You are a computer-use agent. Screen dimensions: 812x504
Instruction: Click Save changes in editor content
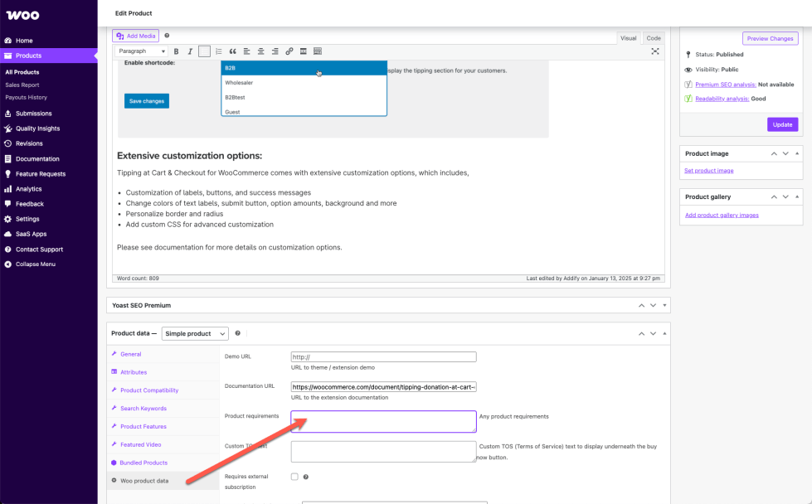pyautogui.click(x=147, y=101)
